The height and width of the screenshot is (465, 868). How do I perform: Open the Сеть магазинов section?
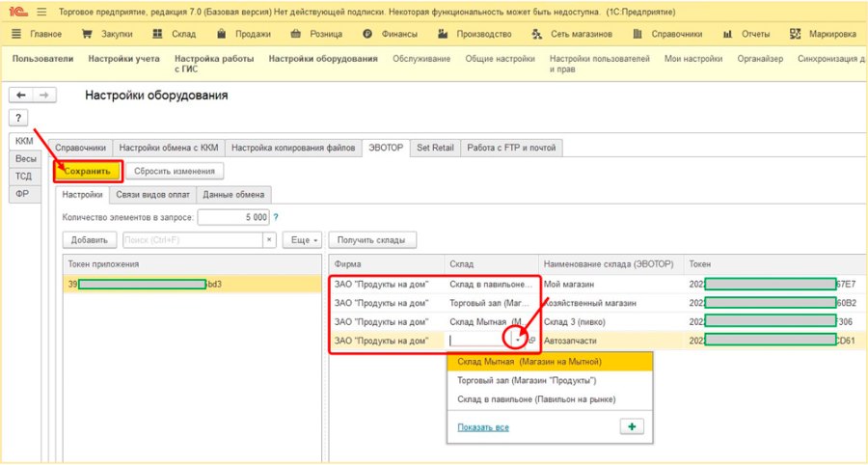(582, 35)
